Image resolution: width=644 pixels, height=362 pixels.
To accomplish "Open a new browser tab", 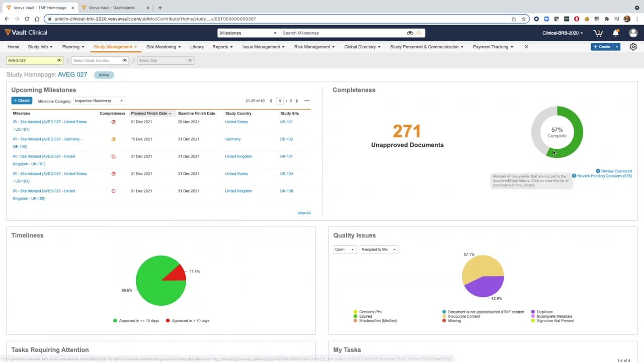I will tap(160, 8).
